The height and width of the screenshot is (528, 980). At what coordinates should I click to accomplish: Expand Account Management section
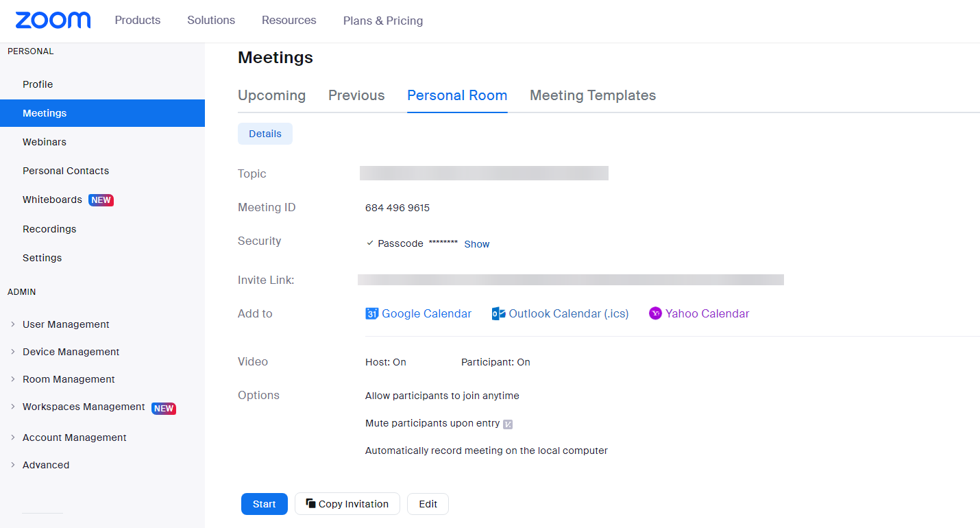tap(13, 437)
